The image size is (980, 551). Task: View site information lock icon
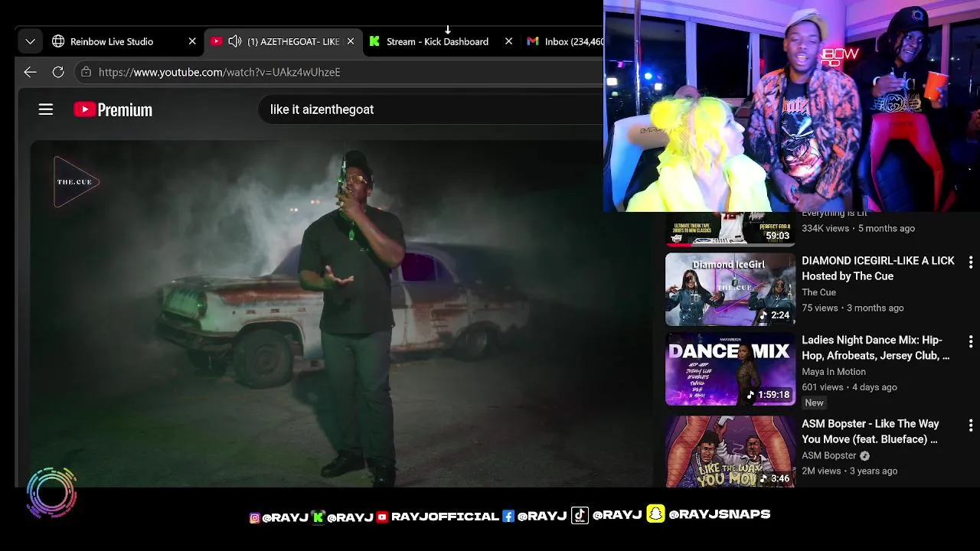pyautogui.click(x=86, y=72)
